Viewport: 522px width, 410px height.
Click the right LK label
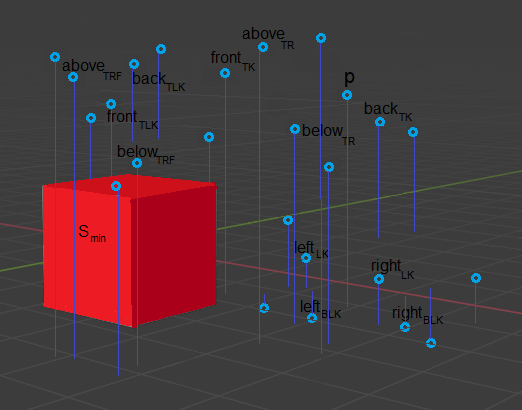(x=393, y=269)
